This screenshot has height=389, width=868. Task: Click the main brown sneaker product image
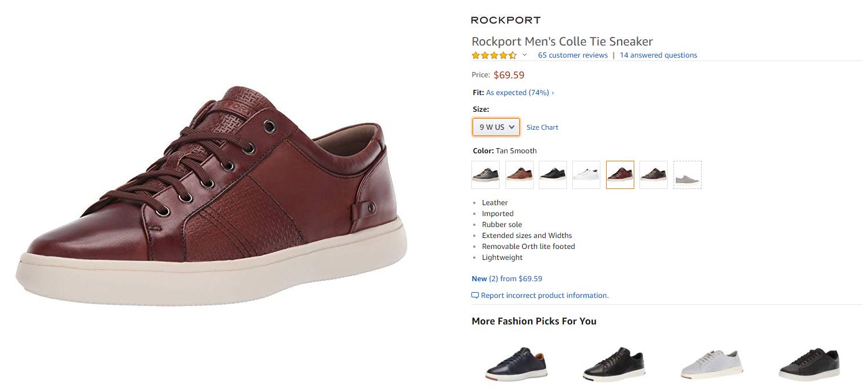point(212,196)
